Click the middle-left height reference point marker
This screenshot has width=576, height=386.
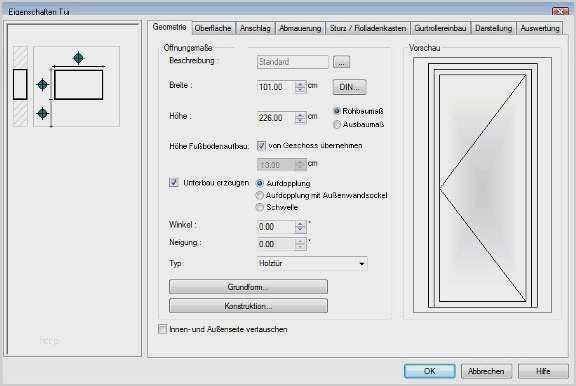43,85
